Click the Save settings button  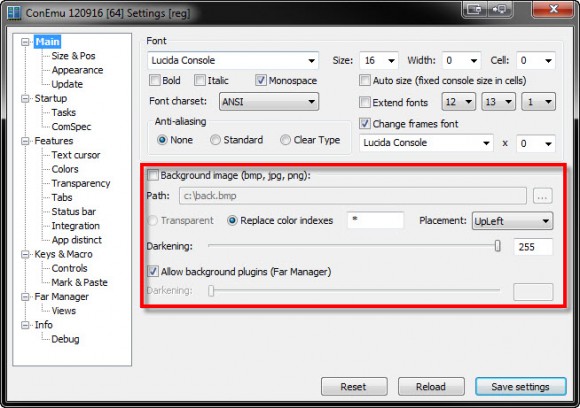coord(520,387)
